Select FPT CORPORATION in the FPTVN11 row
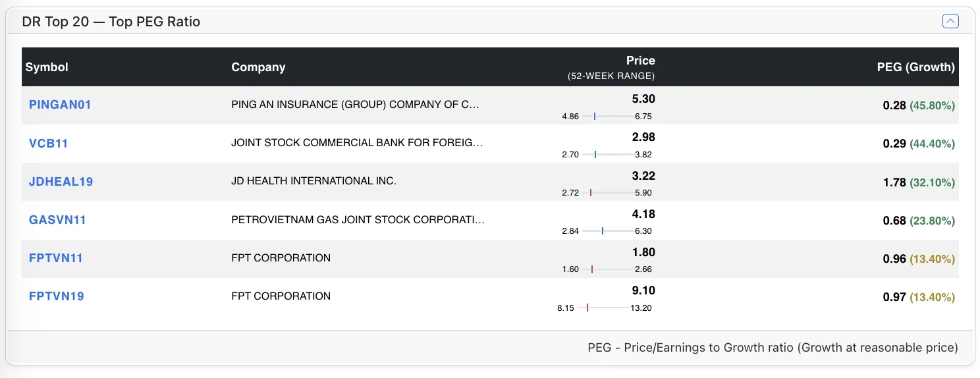Screen dimensions: 980x378 click(x=281, y=257)
